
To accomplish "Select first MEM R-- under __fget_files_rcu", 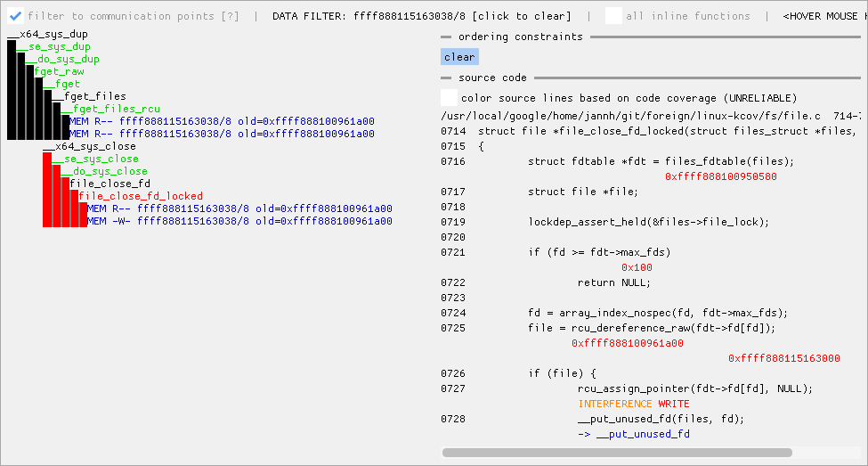I will (222, 121).
